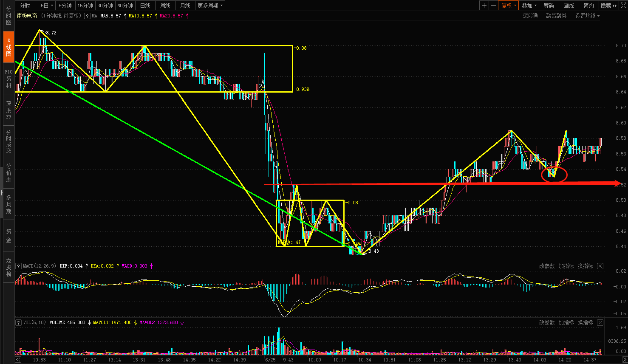Hide the side panel with 隐藏
Viewport: 628px width, 364px height.
608,6
